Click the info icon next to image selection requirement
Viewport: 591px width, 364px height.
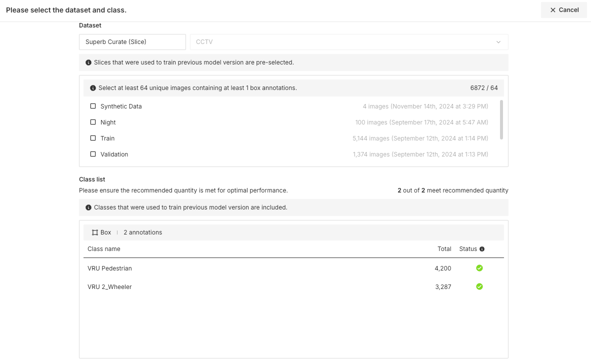(x=93, y=88)
